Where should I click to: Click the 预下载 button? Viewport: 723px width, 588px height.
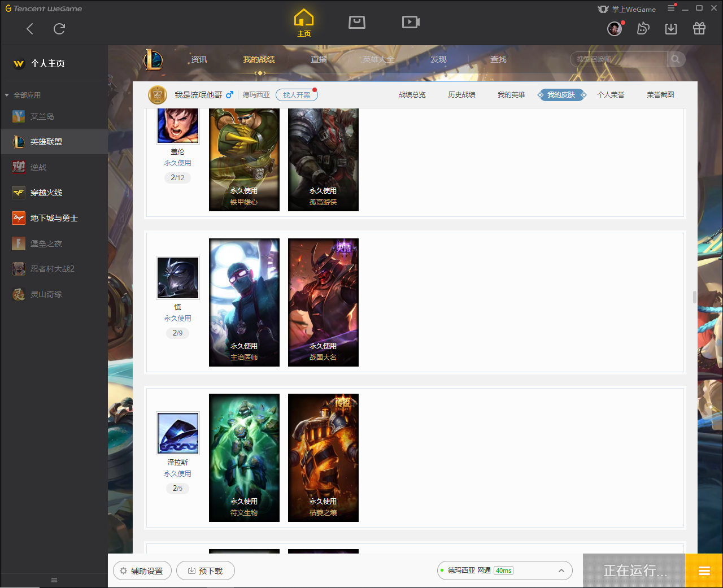pyautogui.click(x=206, y=570)
